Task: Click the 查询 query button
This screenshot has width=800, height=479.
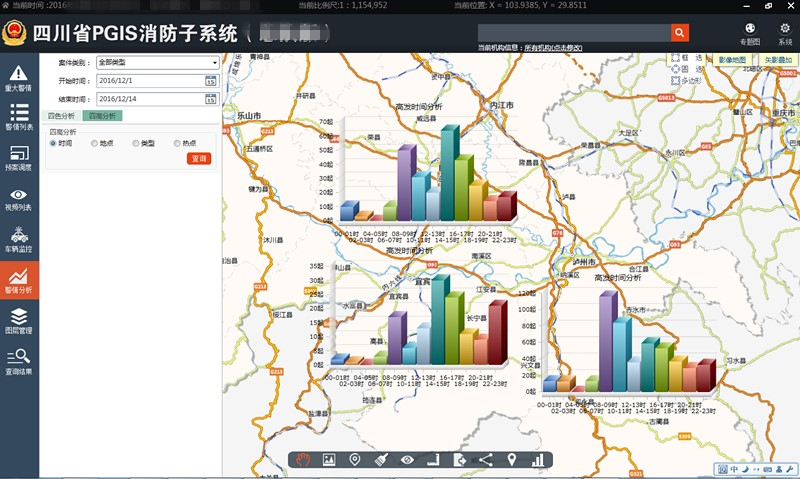Action: 198,158
